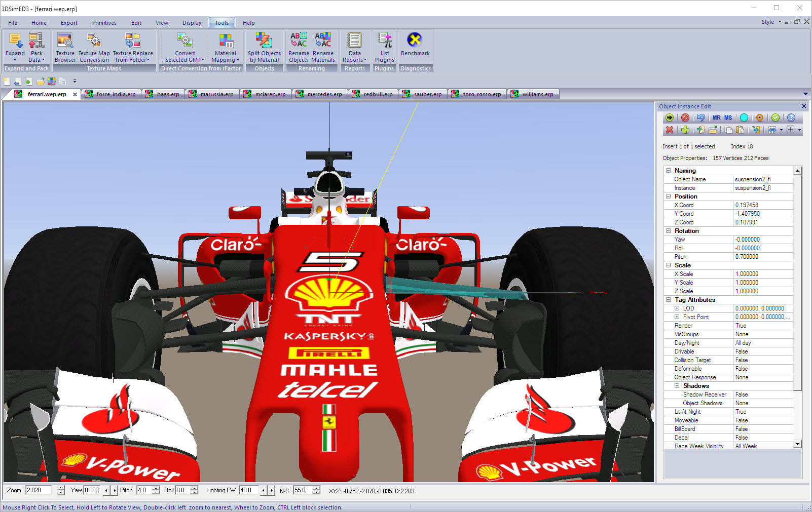Click the new document quick access icon
Viewport: 812px width, 512px height.
point(7,81)
